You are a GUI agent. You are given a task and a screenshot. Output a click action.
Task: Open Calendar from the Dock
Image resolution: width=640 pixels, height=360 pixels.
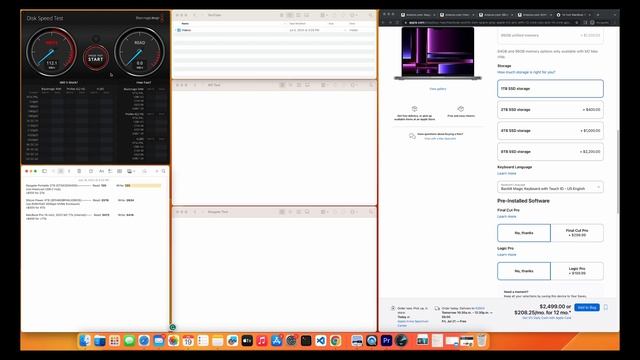188,340
